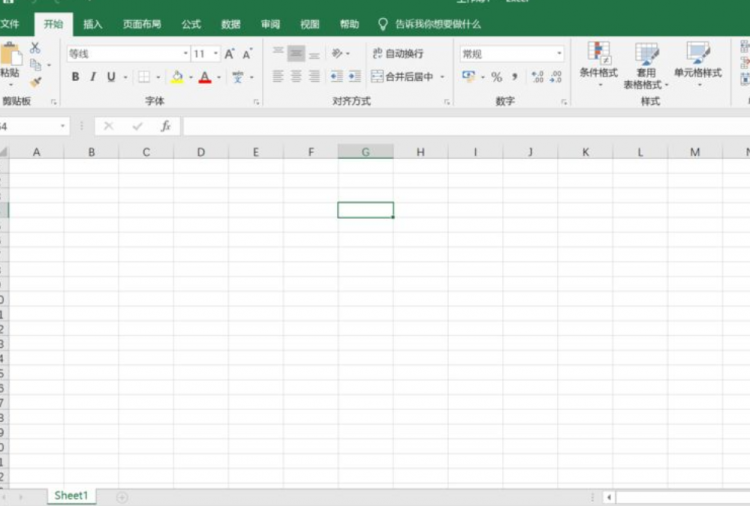Align text left
This screenshot has height=506, width=750.
[278, 77]
